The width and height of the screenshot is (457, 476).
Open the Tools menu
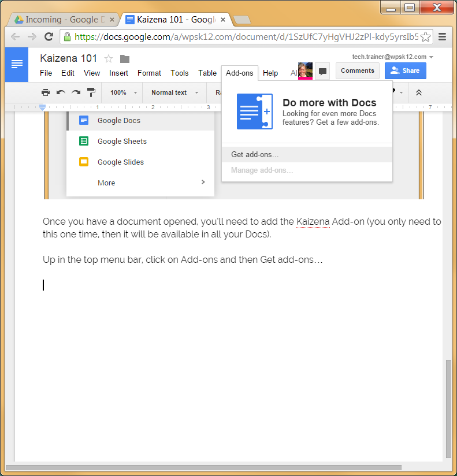180,73
